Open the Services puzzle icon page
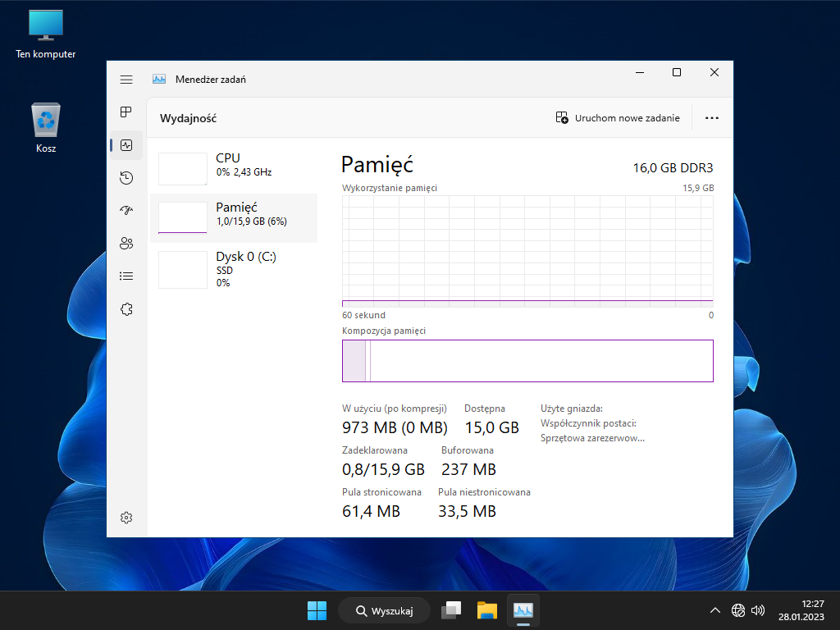The width and height of the screenshot is (840, 630). (126, 309)
